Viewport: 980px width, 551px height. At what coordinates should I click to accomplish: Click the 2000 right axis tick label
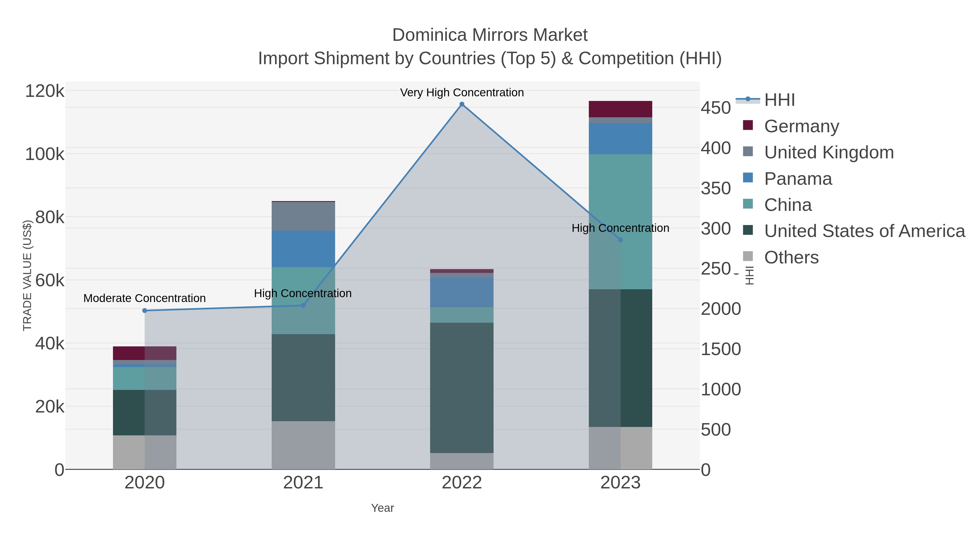721,309
